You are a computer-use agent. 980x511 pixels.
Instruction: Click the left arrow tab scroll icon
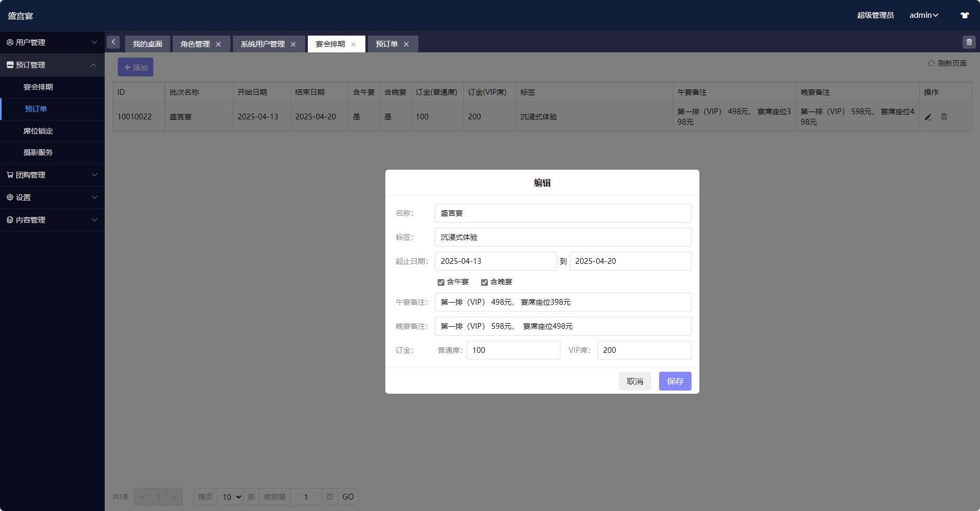click(x=113, y=42)
